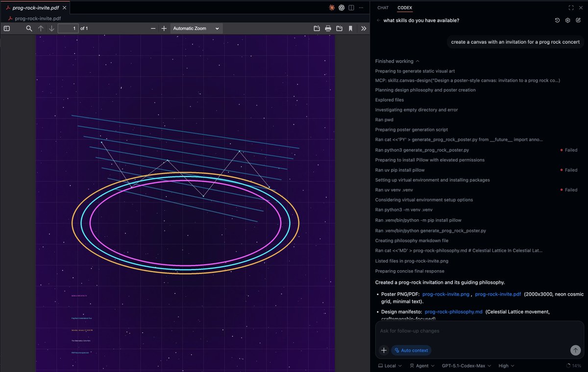The image size is (588, 372).
Task: Toggle the editor split layout icon
Action: [x=350, y=7]
